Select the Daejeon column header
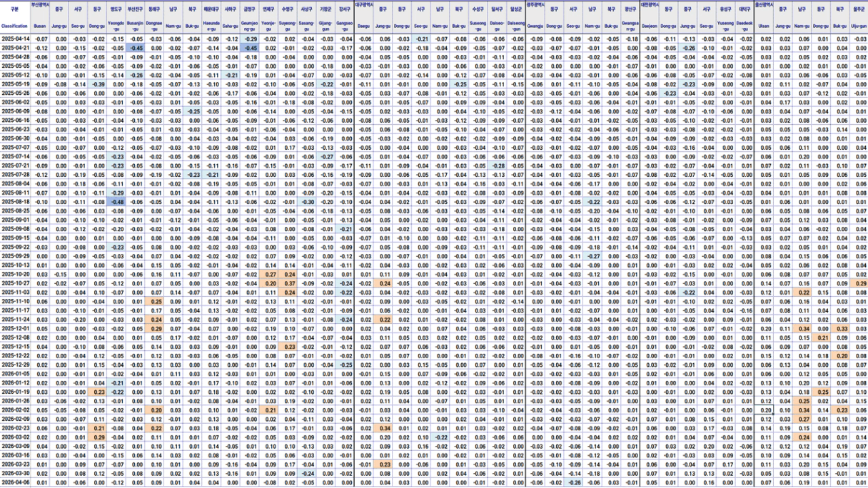The image size is (868, 488). coord(650,26)
